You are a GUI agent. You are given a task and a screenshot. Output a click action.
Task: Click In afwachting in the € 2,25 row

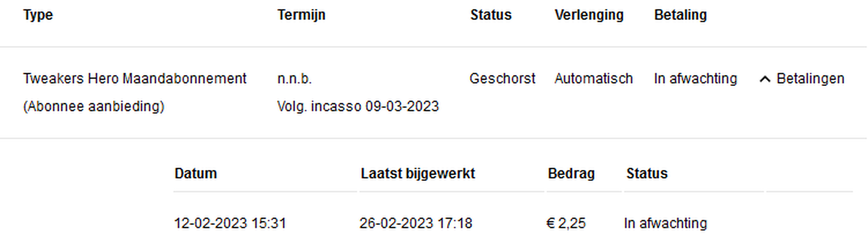coord(665,223)
